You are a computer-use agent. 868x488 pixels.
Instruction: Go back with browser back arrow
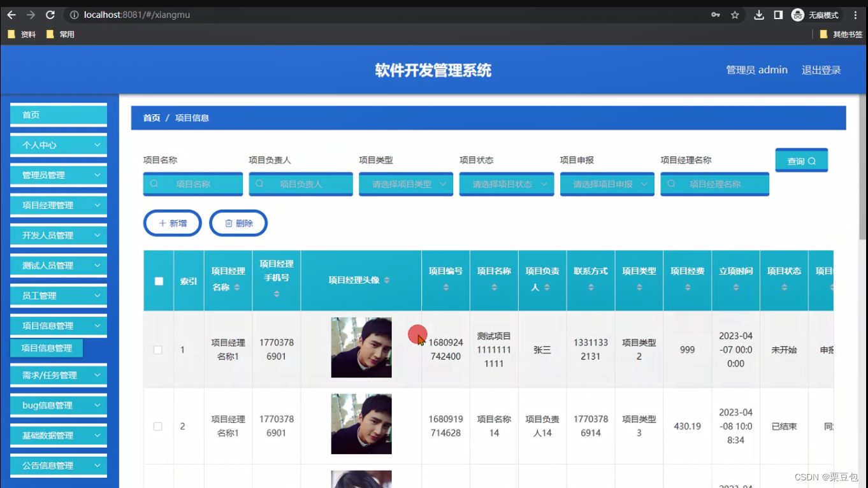point(11,15)
